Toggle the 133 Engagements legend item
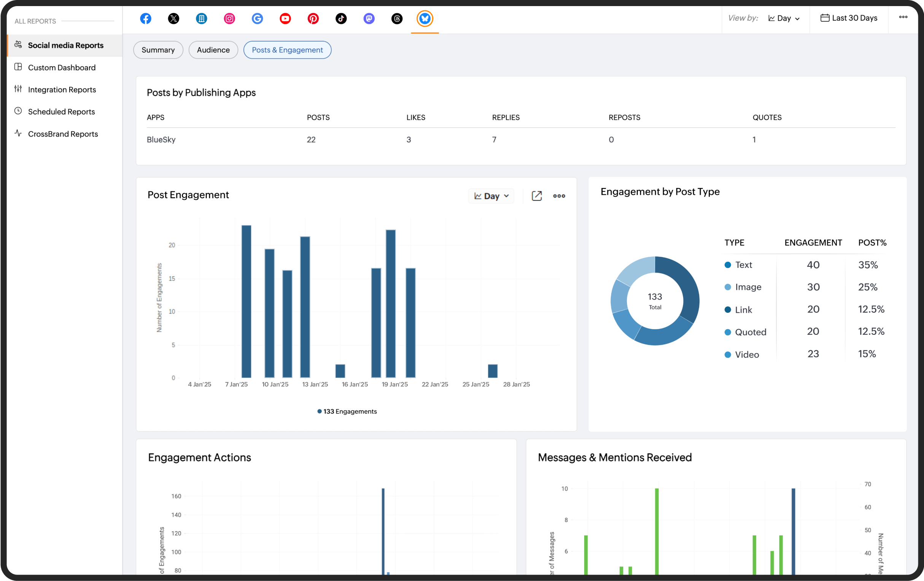Viewport: 924px width, 581px height. click(347, 411)
